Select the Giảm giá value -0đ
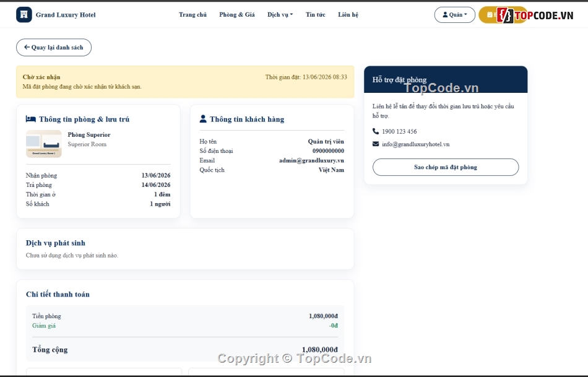Screen dimensions: 588x377 point(334,325)
